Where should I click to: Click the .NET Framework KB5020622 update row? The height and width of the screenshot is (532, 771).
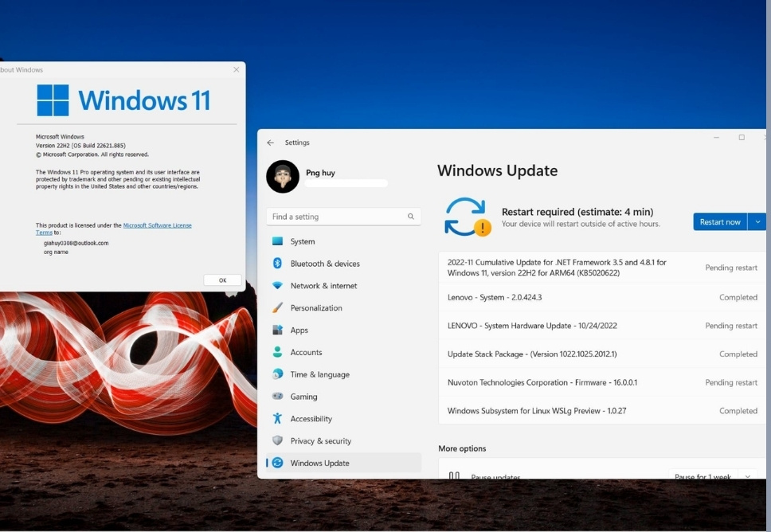coord(602,268)
